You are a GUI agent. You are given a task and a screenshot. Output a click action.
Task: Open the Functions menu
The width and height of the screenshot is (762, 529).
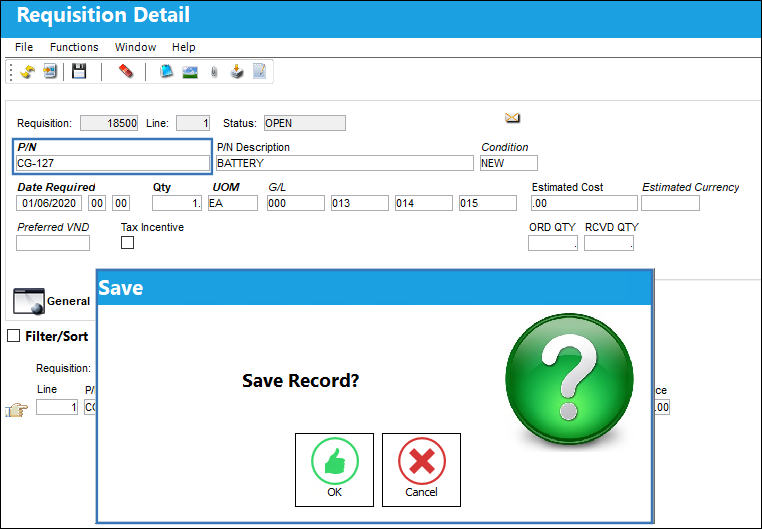click(74, 47)
